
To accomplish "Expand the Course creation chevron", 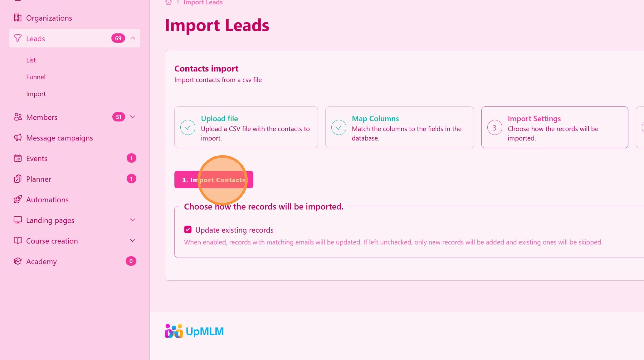I will point(133,241).
